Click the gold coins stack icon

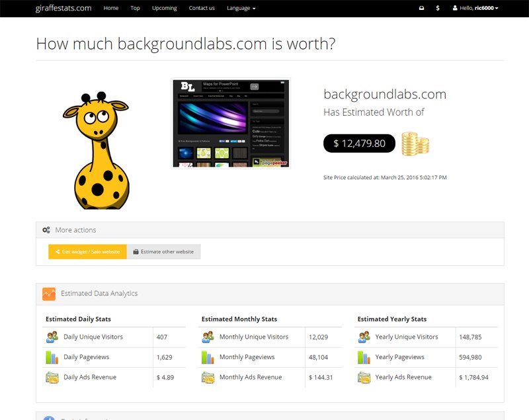tap(415, 144)
